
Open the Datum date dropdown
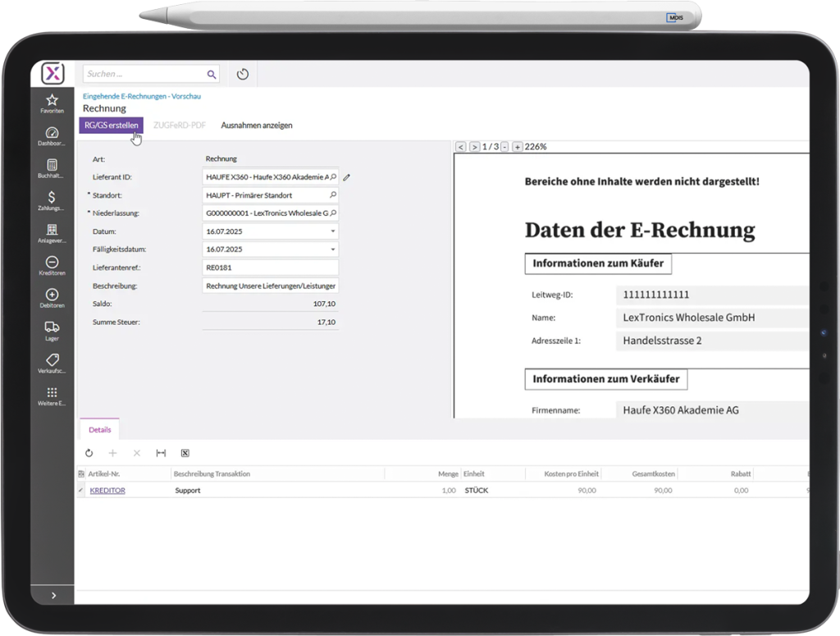coord(333,231)
